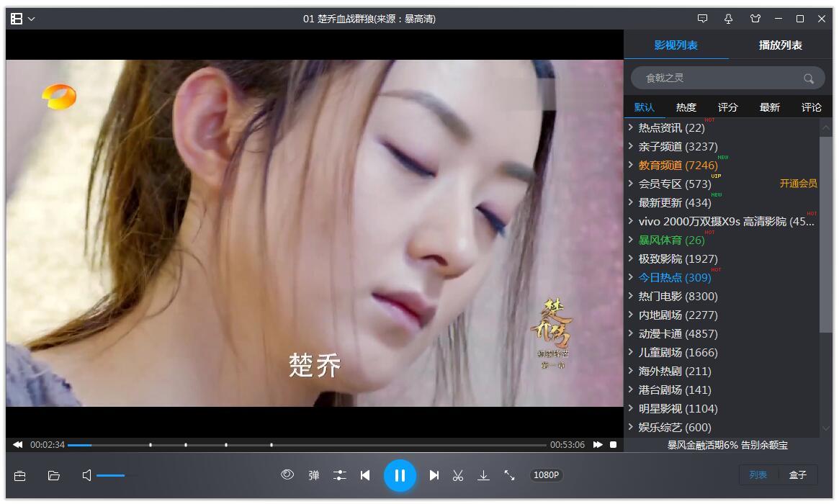Open the 暴风金融活期6% 告别余额宝 ad link
This screenshot has height=504, width=839.
coord(727,445)
